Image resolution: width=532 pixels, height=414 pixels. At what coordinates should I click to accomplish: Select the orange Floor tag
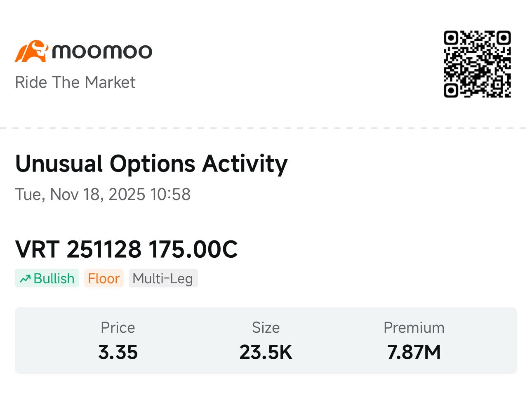pos(104,278)
